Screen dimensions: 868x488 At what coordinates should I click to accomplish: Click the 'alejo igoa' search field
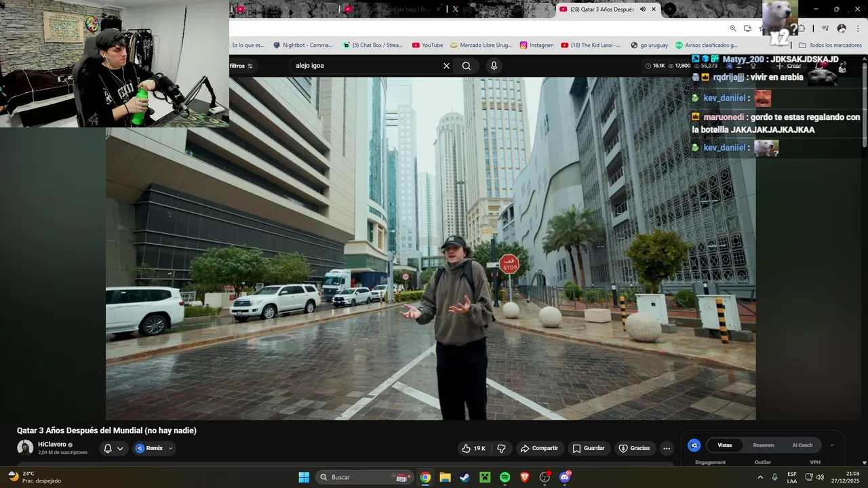[x=366, y=66]
